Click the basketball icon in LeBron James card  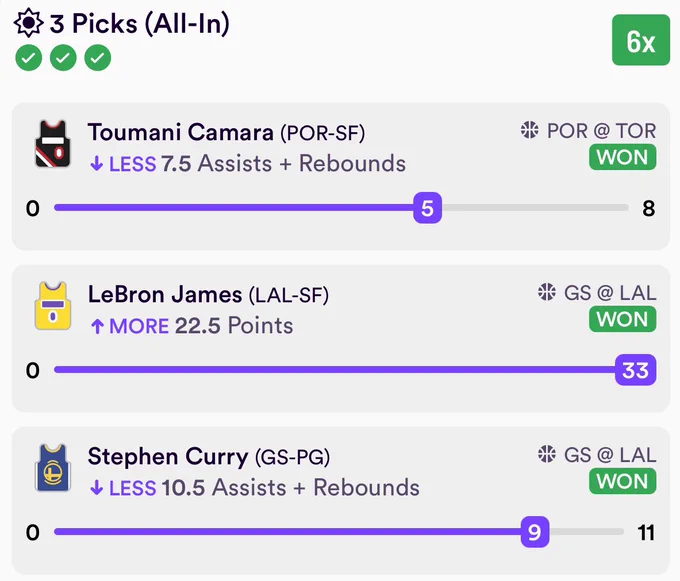[546, 292]
